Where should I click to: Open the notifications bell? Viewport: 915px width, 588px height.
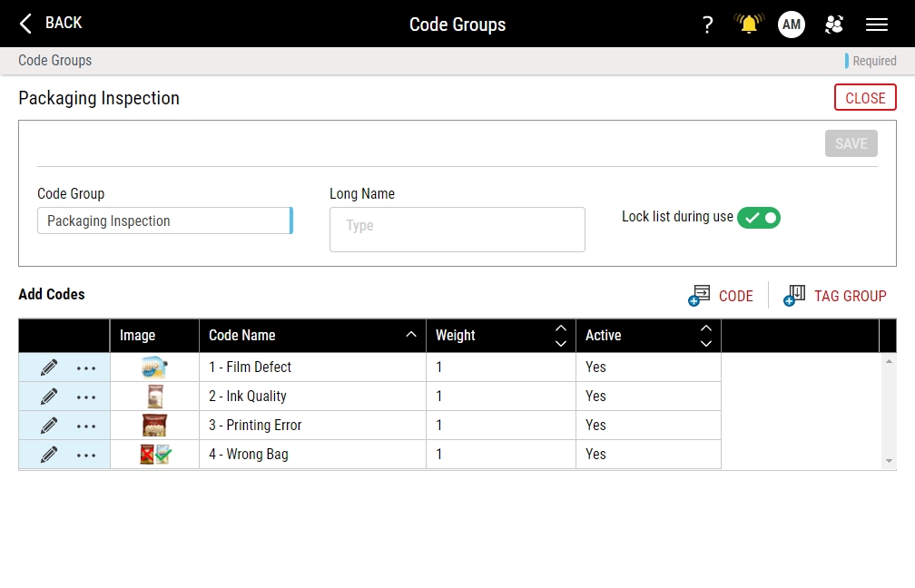(x=748, y=24)
